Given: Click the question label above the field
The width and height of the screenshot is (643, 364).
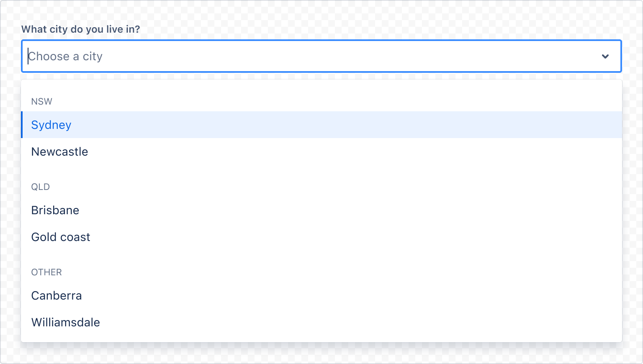Looking at the screenshot, I should (x=81, y=29).
